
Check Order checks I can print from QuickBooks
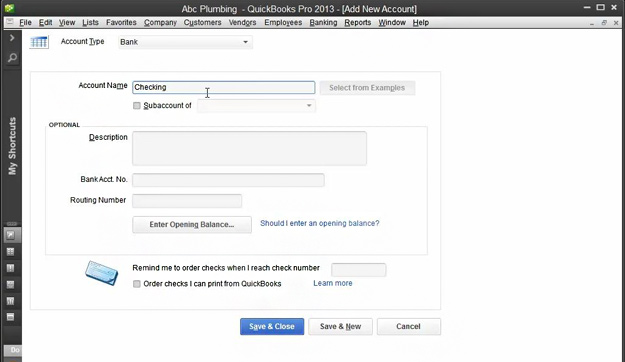137,284
